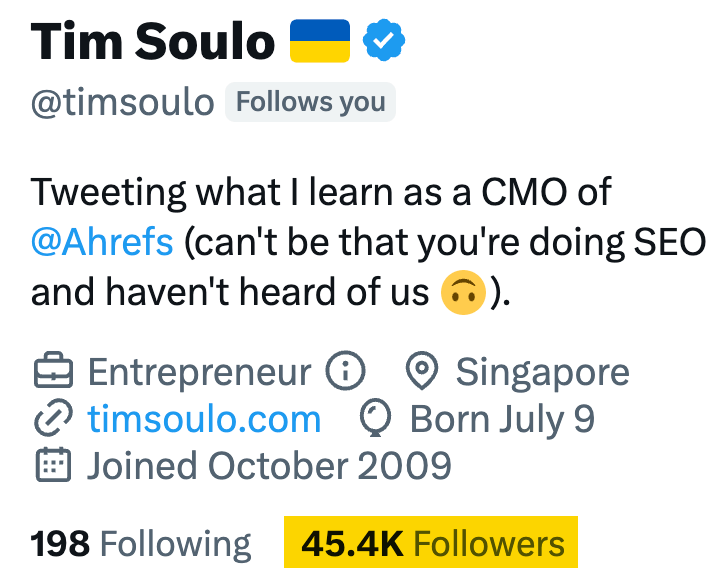Click the chain link icon
The image size is (724, 574).
click(x=54, y=418)
